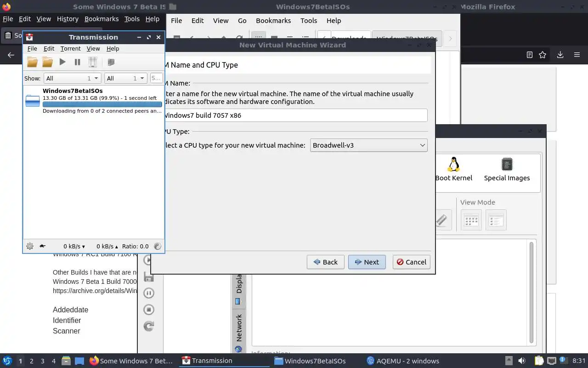
Task: Click the second folder icon in Transmission toolbar
Action: (x=47, y=62)
